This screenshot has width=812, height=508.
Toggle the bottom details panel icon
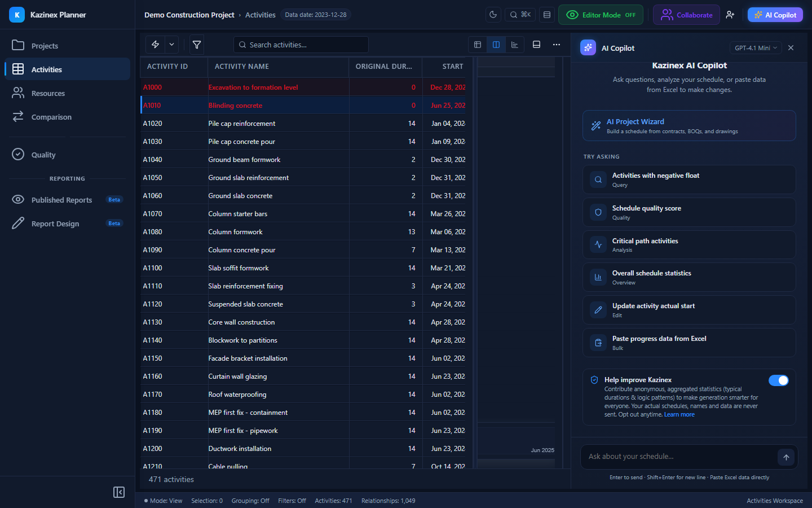click(x=537, y=45)
